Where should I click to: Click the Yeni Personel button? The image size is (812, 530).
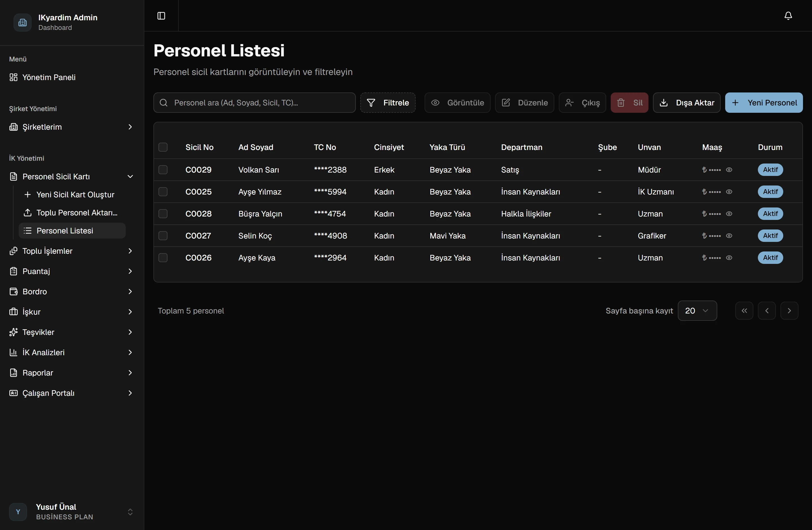click(764, 103)
